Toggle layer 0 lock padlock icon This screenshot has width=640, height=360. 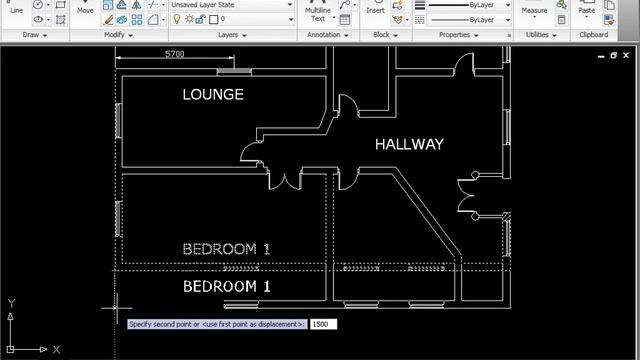(x=200, y=19)
